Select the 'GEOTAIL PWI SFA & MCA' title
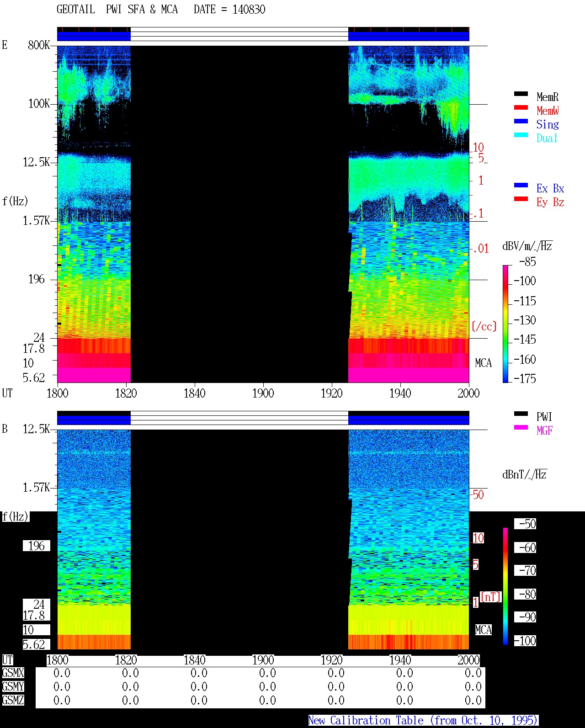585x728 pixels. coord(117,10)
